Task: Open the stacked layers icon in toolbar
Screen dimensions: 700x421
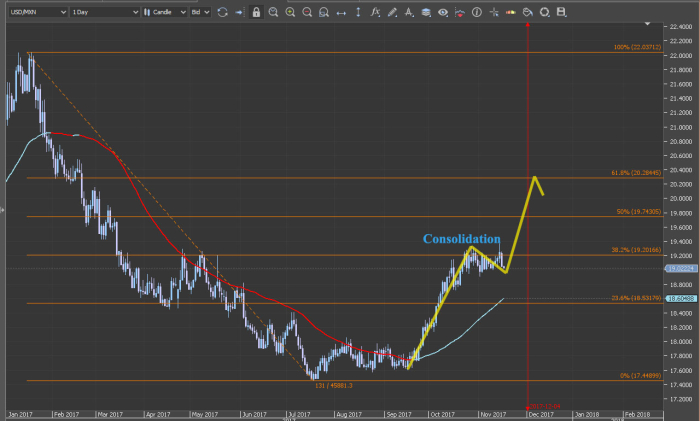Action: [x=426, y=12]
